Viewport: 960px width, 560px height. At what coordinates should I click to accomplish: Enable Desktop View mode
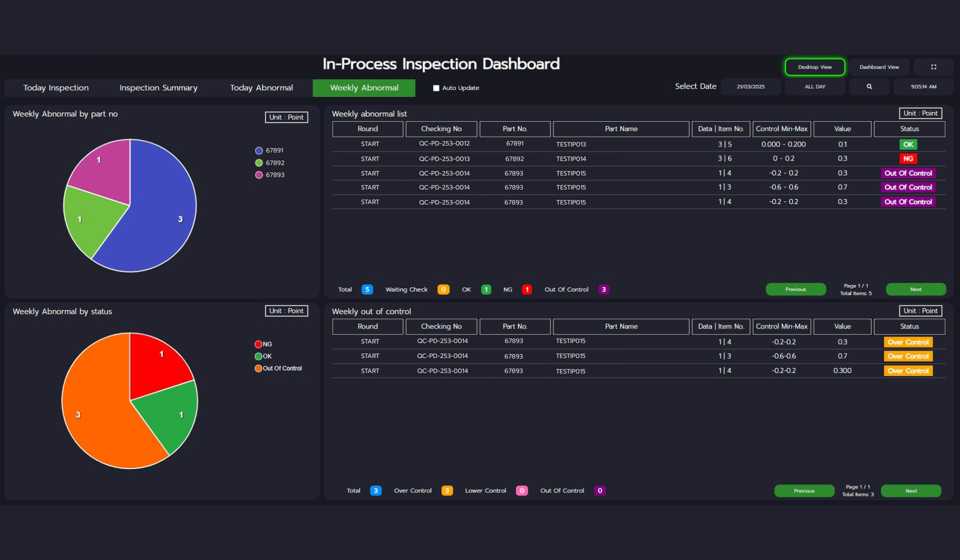click(814, 67)
